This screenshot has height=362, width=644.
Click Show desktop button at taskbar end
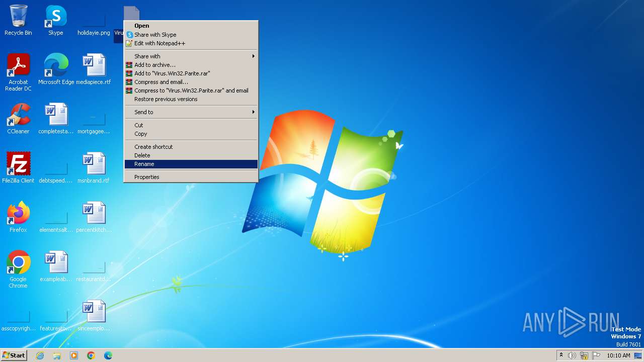coord(638,355)
